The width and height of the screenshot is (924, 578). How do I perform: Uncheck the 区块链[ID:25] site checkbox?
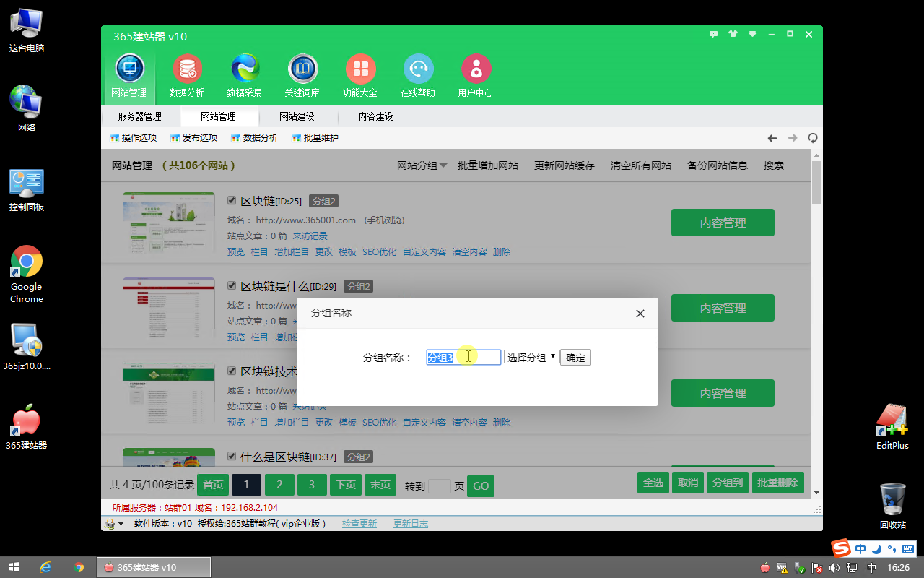tap(232, 200)
